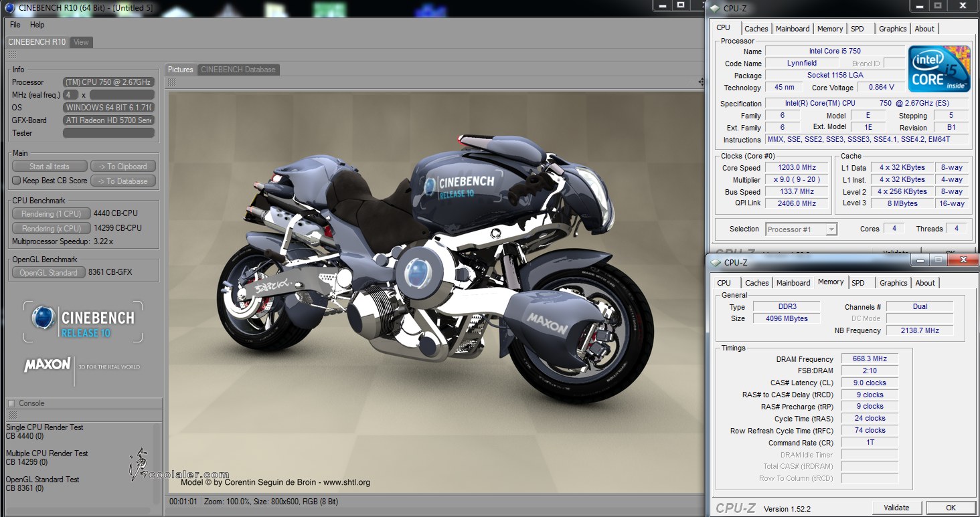Click the NB Frequency value 2138.7 MHz
This screenshot has height=517, width=980.
920,330
